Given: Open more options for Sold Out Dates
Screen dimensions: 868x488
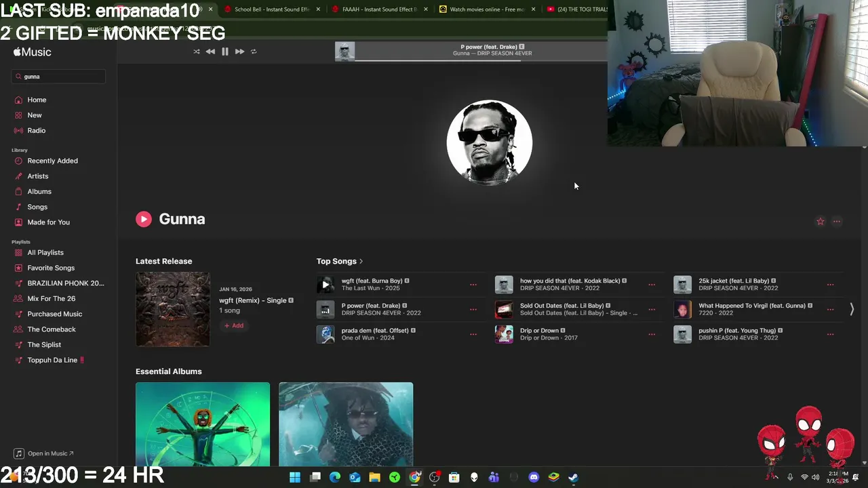Looking at the screenshot, I should pos(652,309).
